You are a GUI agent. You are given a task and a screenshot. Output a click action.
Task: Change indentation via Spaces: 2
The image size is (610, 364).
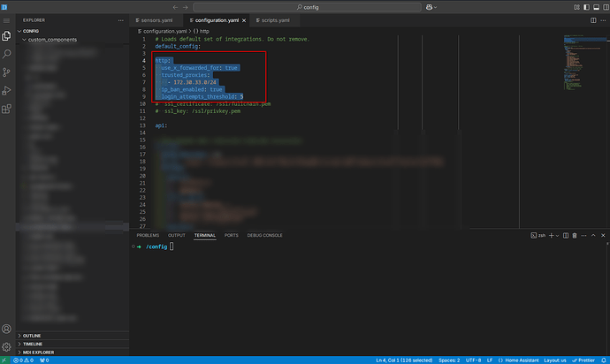pos(449,360)
